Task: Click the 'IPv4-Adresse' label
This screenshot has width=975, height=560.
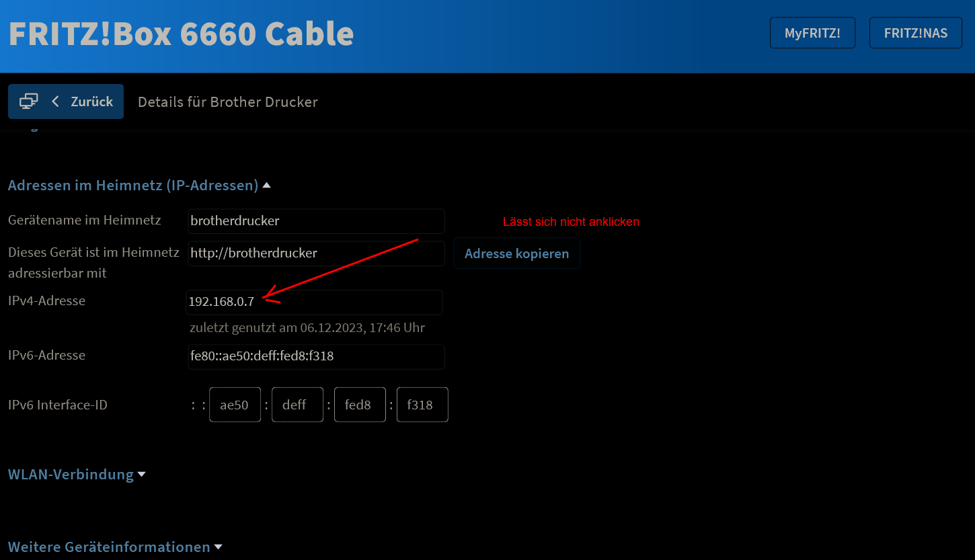Action: click(x=47, y=301)
